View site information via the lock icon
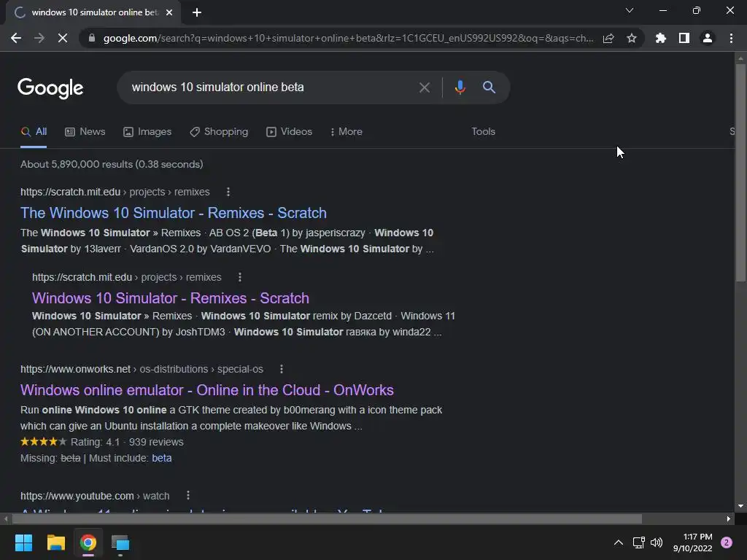The image size is (747, 560). click(x=92, y=38)
